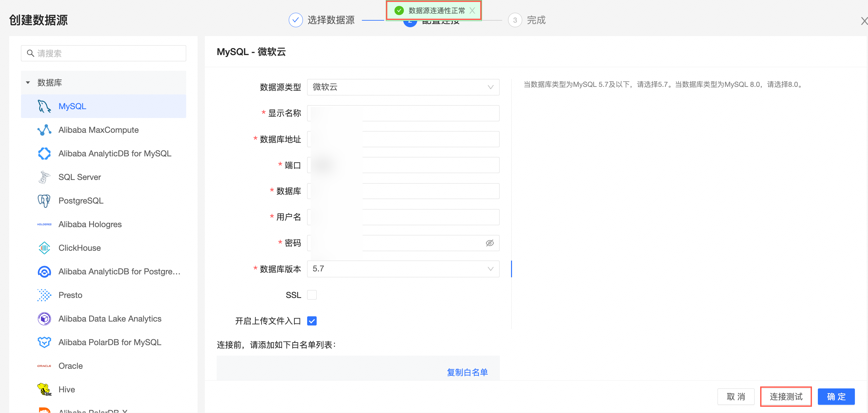868x413 pixels.
Task: Select PostgreSQL data source
Action: click(x=103, y=201)
